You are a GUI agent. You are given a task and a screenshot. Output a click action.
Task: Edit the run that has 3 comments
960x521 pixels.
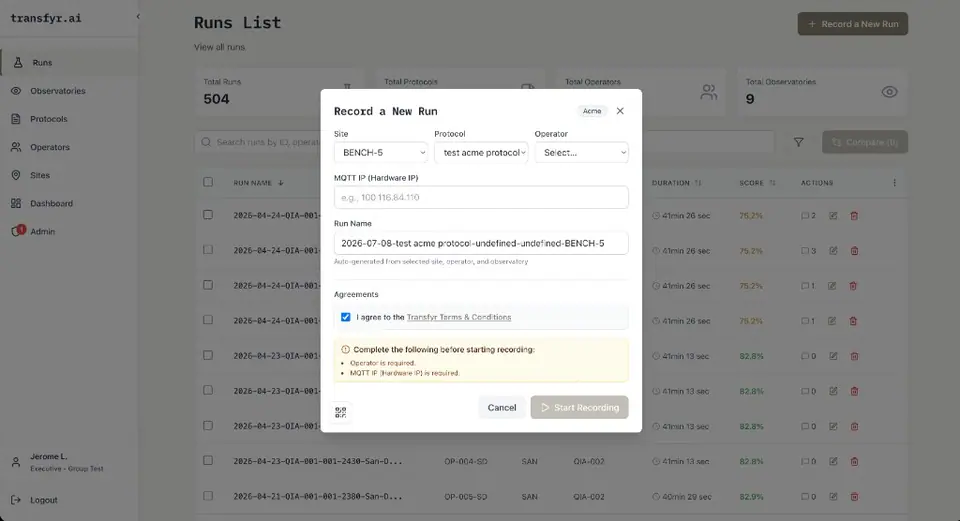pyautogui.click(x=833, y=250)
